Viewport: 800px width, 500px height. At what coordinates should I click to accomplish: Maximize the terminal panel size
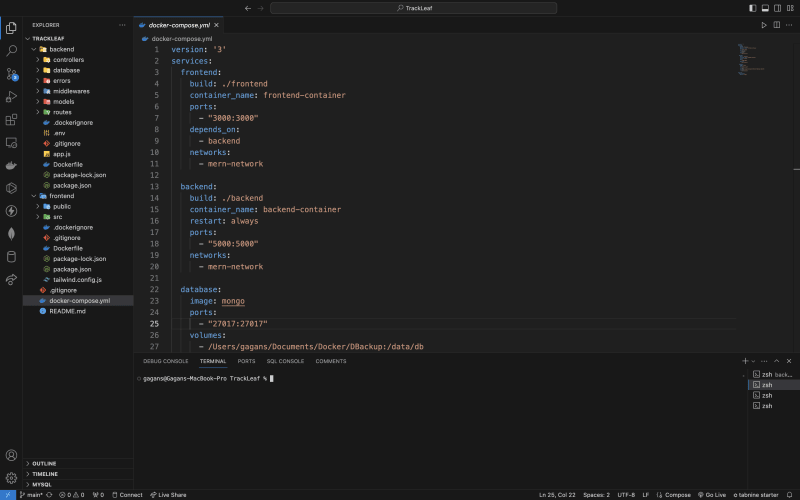point(777,361)
